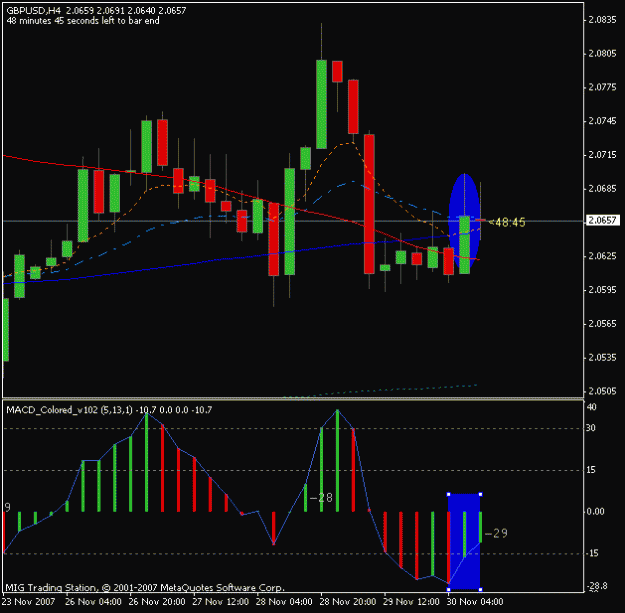The image size is (625, 613).
Task: Click the 26 Nov 04:00 time label
Action: tap(93, 601)
